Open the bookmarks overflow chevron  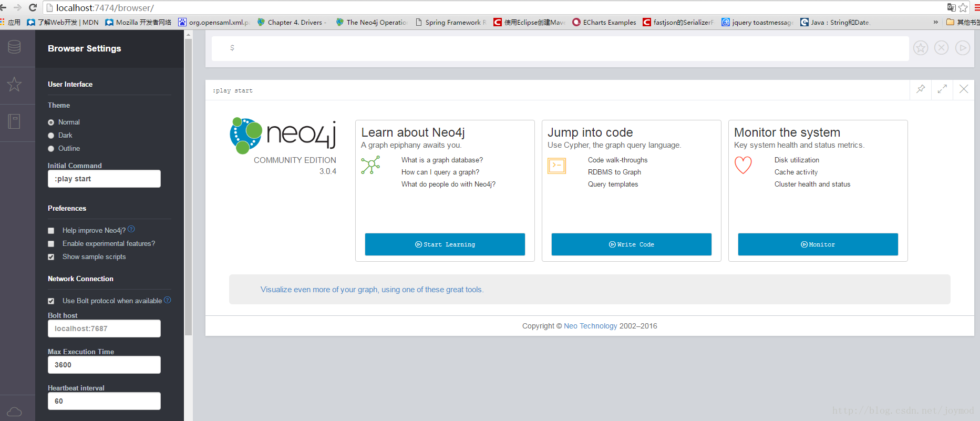point(936,22)
